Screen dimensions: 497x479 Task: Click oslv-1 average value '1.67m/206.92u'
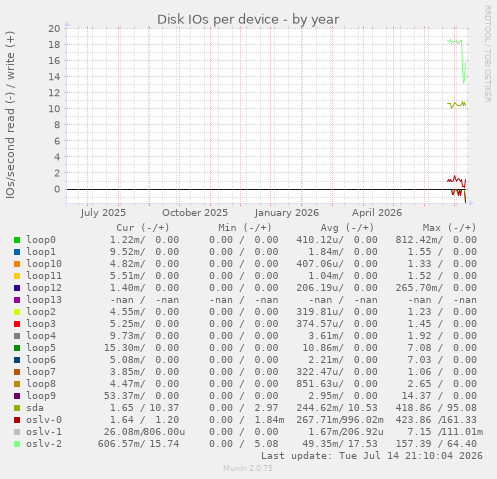tap(346, 432)
